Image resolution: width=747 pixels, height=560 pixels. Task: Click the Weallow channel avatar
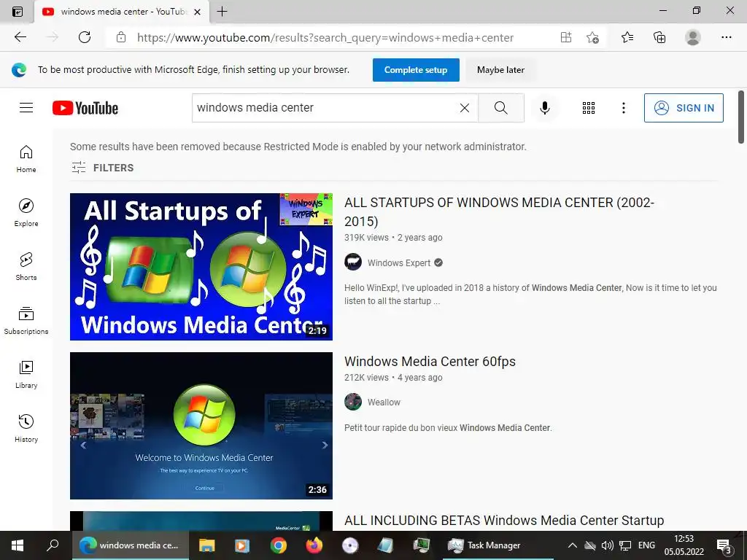pos(353,402)
